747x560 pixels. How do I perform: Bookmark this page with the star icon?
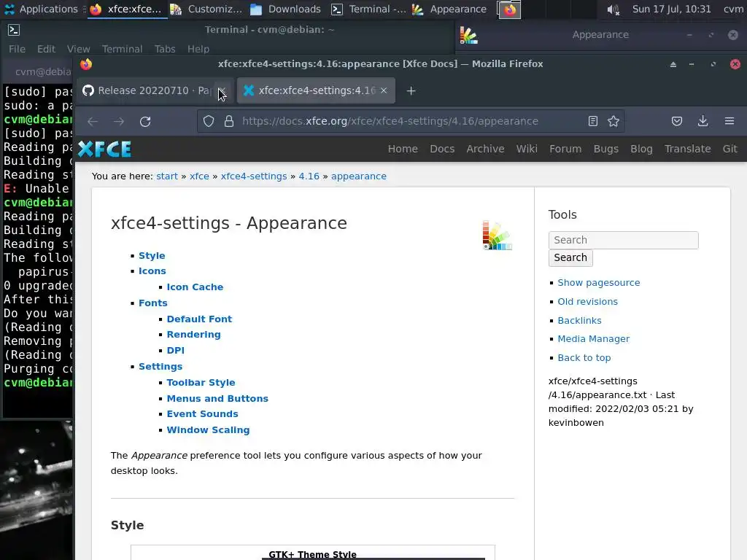coord(614,122)
